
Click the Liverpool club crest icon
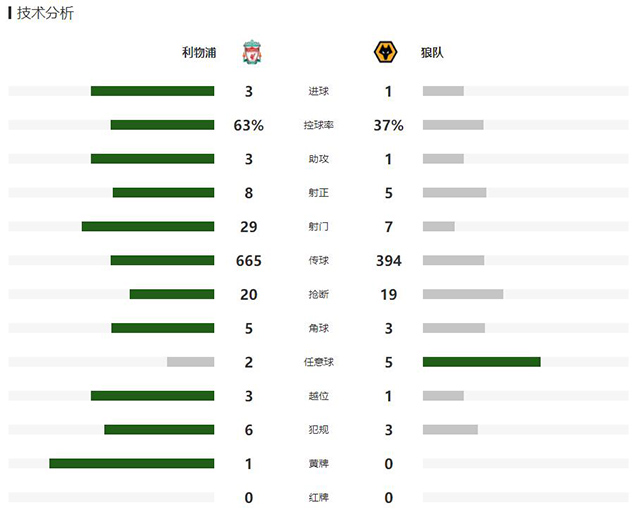tap(252, 53)
